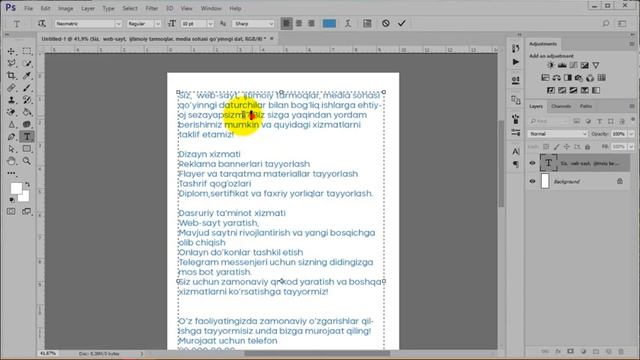The image size is (640, 360).
Task: Open the Edit Toolbar three-dots menu
Action: pyautogui.click(x=11, y=173)
